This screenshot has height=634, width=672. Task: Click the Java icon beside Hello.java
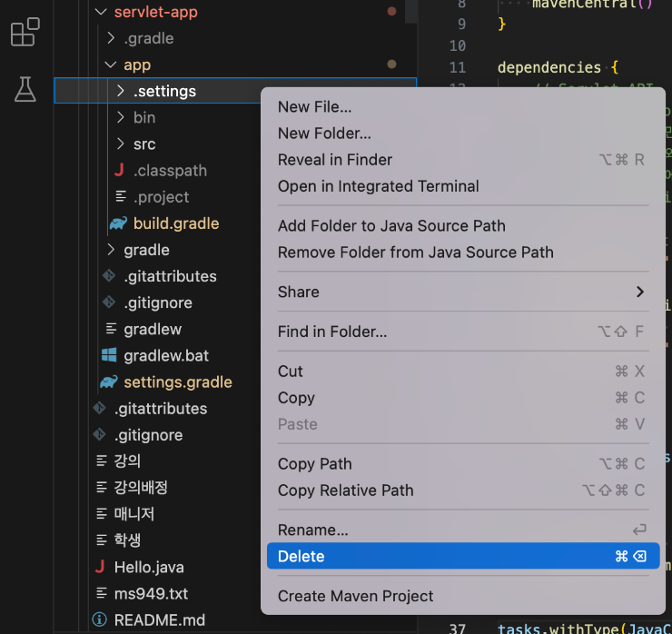[x=100, y=567]
